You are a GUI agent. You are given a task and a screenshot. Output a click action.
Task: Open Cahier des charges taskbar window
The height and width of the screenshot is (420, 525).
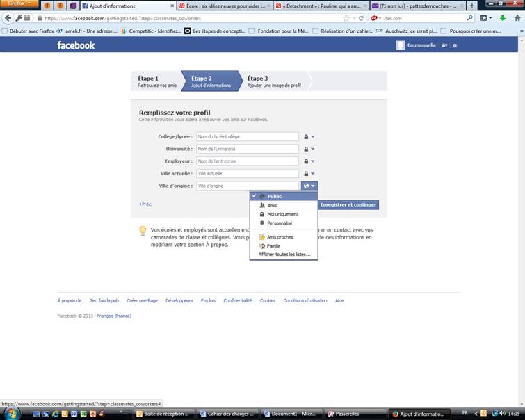pyautogui.click(x=227, y=414)
